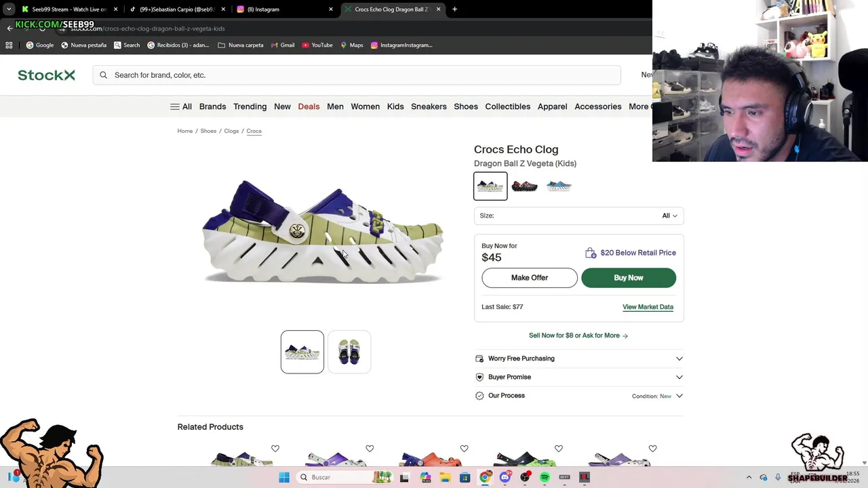This screenshot has height=488, width=868.
Task: Open the Search bookmark
Action: (127, 45)
